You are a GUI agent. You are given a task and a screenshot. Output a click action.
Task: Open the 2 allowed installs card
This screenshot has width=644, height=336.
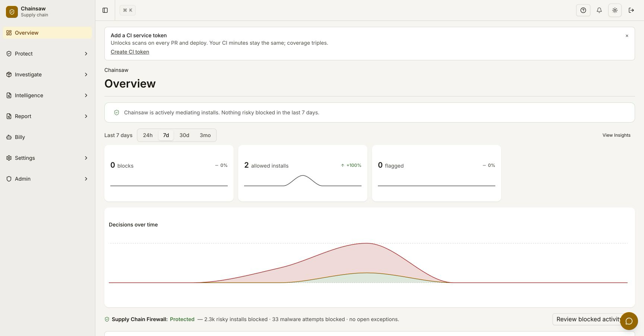click(303, 173)
